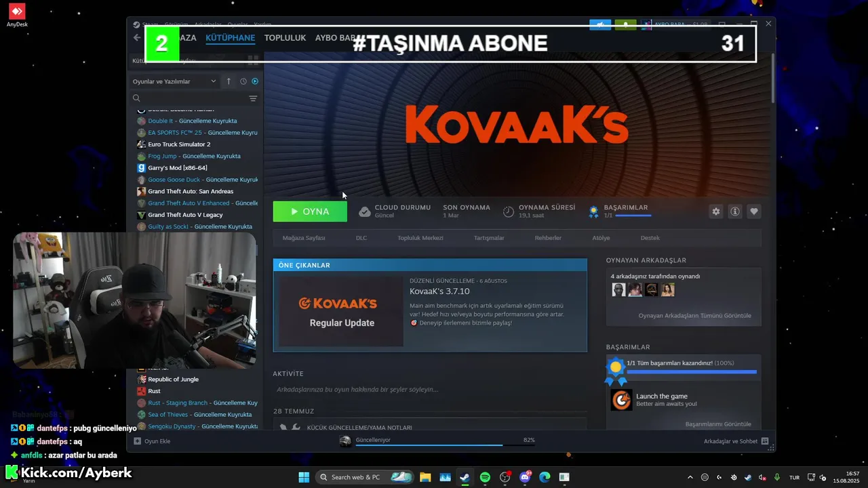Open the Topluluk Merkezi link
Screen dimensions: 868x488
[x=420, y=238]
